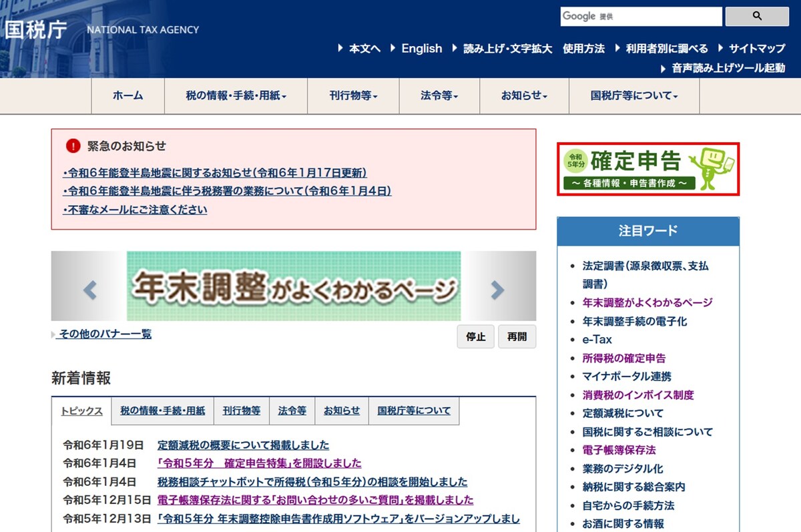The height and width of the screenshot is (532, 801).
Task: Open マイナポータル連携 keyword
Action: tap(627, 376)
